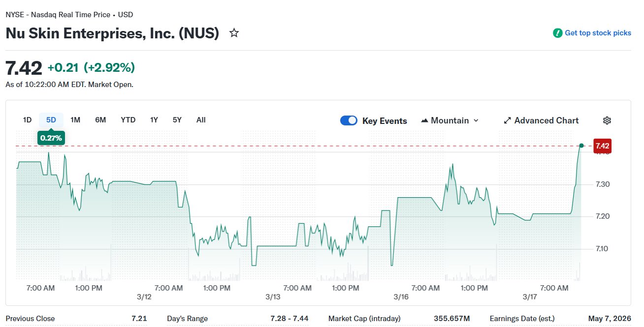Select the 5D time range

tap(51, 120)
